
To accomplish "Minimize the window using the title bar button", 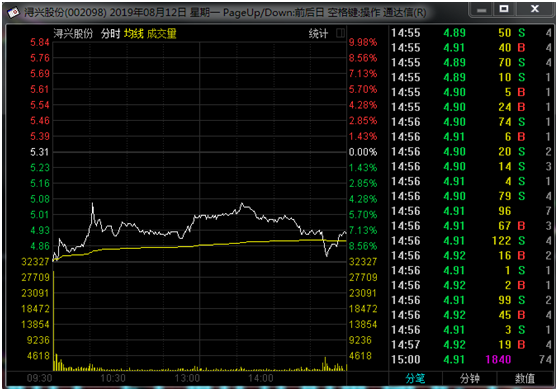I will click(x=481, y=10).
